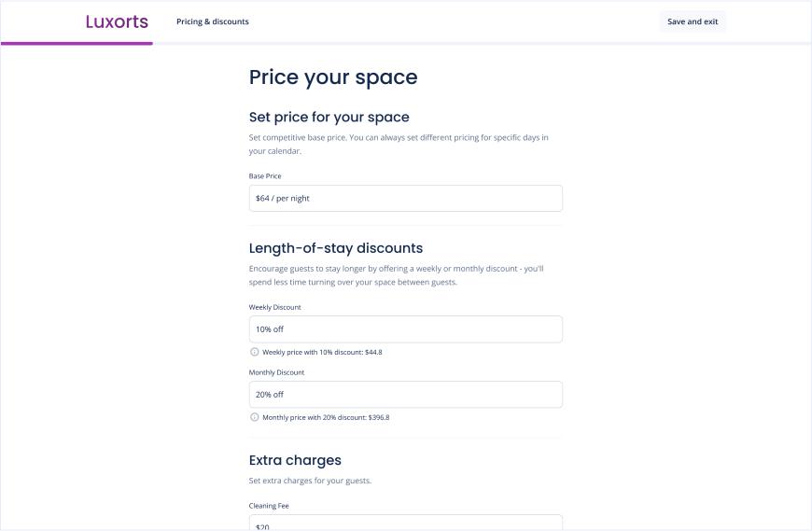Click the 'Length-of-stay discounts' heading
The height and width of the screenshot is (531, 812).
336,248
